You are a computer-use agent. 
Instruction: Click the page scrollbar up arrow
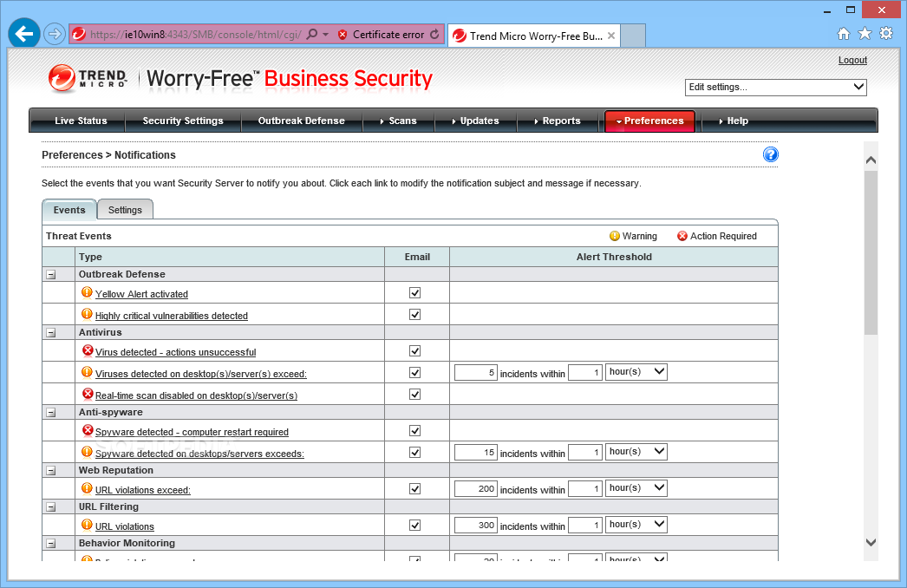[x=871, y=160]
